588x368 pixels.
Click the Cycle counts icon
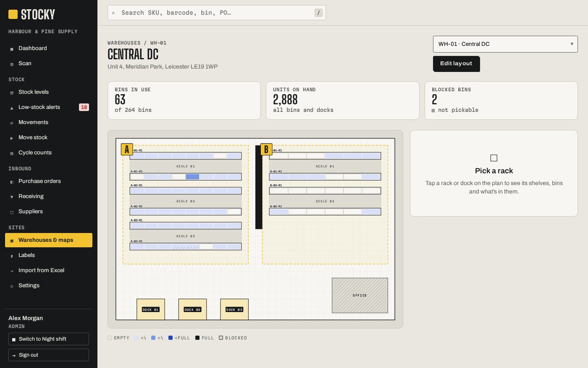tap(12, 153)
